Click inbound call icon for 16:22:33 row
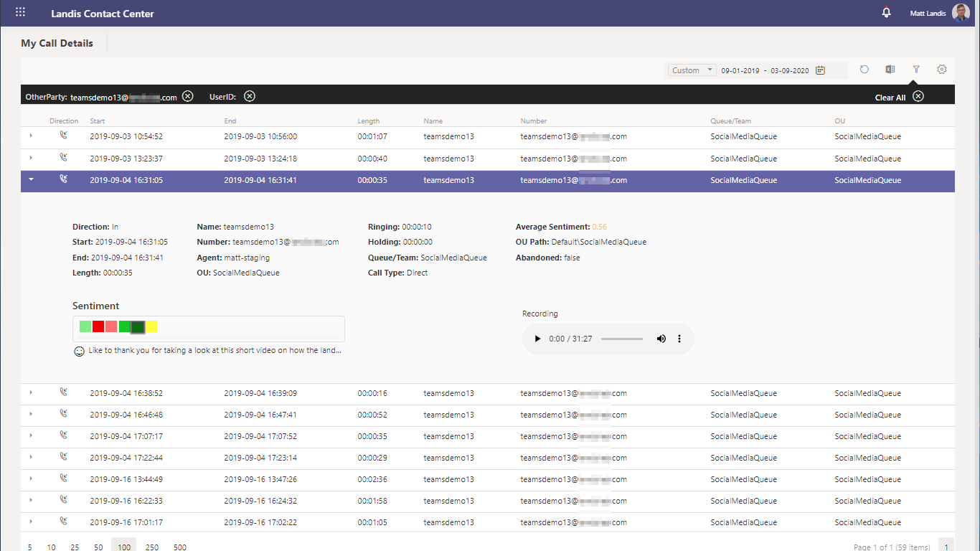Viewport: 980px width, 551px height. (64, 499)
